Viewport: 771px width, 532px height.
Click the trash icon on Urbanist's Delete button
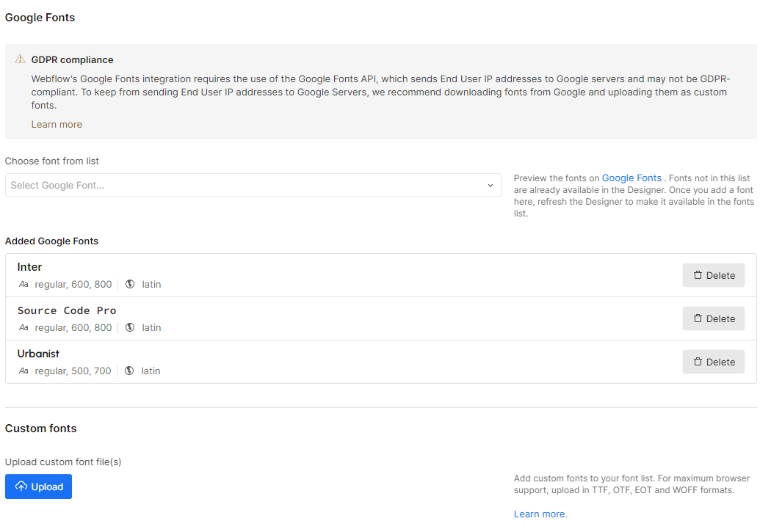click(698, 362)
